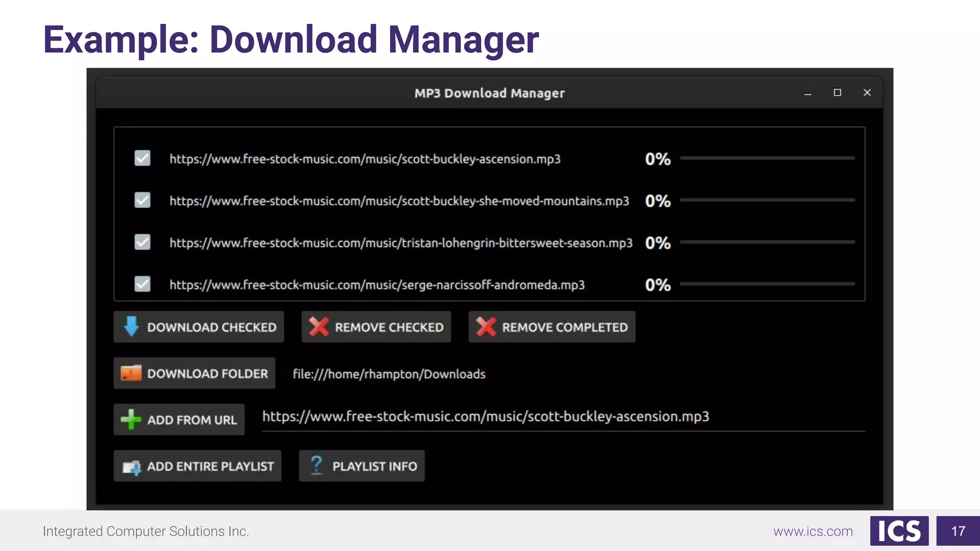Click the URL input field
This screenshot has width=980, height=551.
tap(564, 417)
